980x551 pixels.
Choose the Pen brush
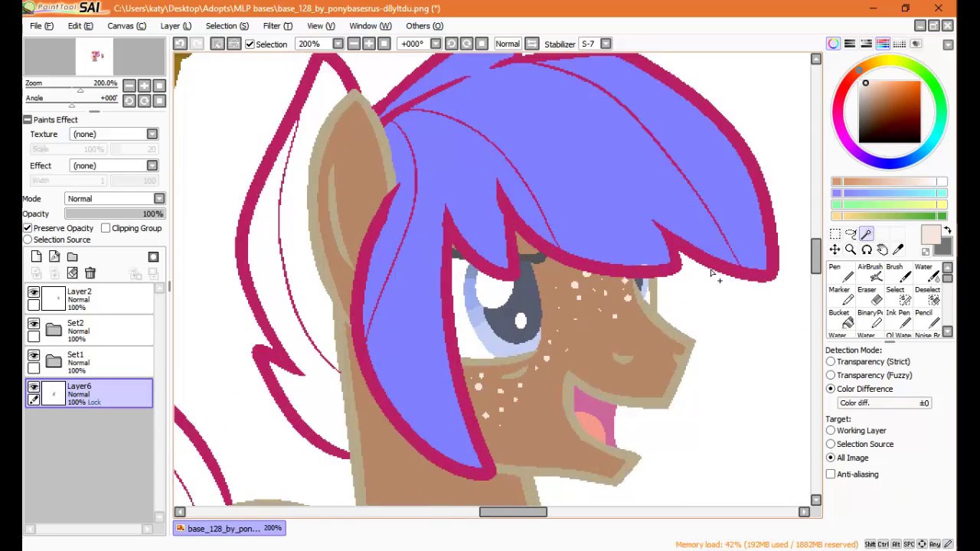coord(841,273)
